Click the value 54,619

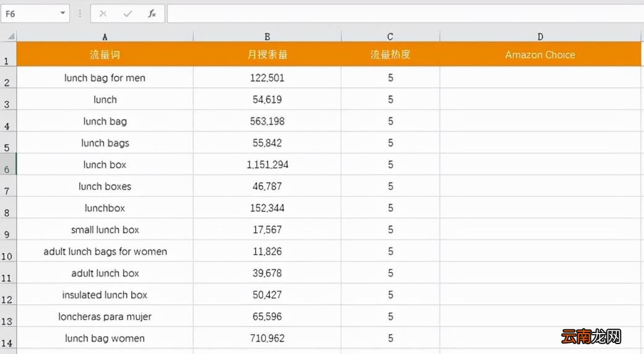267,100
